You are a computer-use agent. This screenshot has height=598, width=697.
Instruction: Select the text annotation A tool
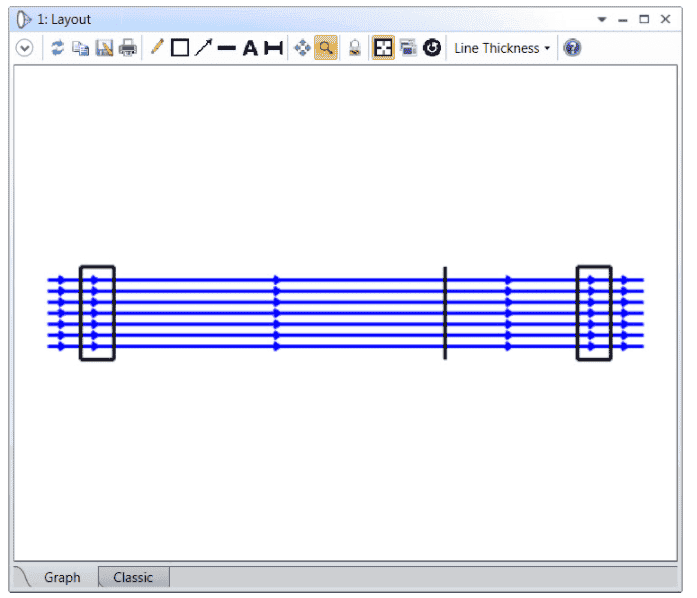250,48
